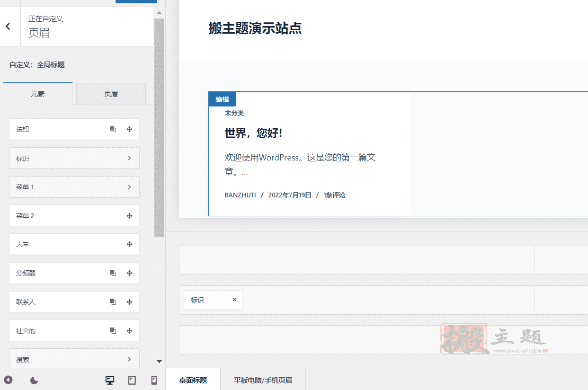Click the duplicate icon in 社会的 row
This screenshot has width=588, height=390.
(x=113, y=331)
